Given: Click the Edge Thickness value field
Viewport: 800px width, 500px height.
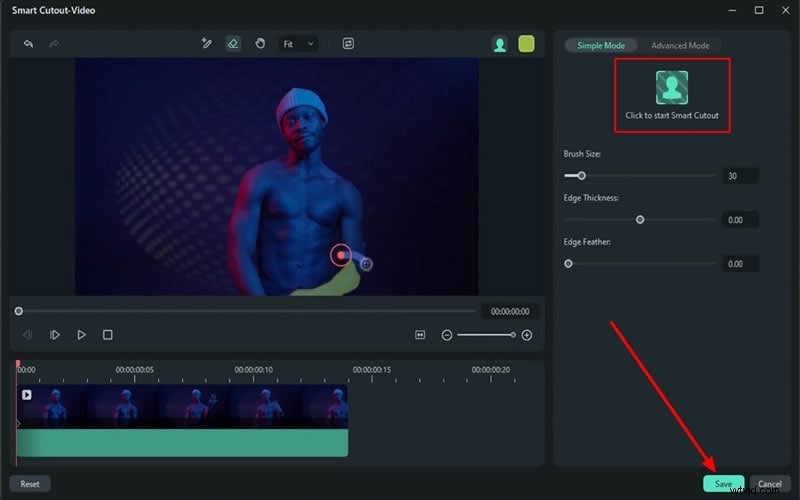Looking at the screenshot, I should [x=740, y=220].
